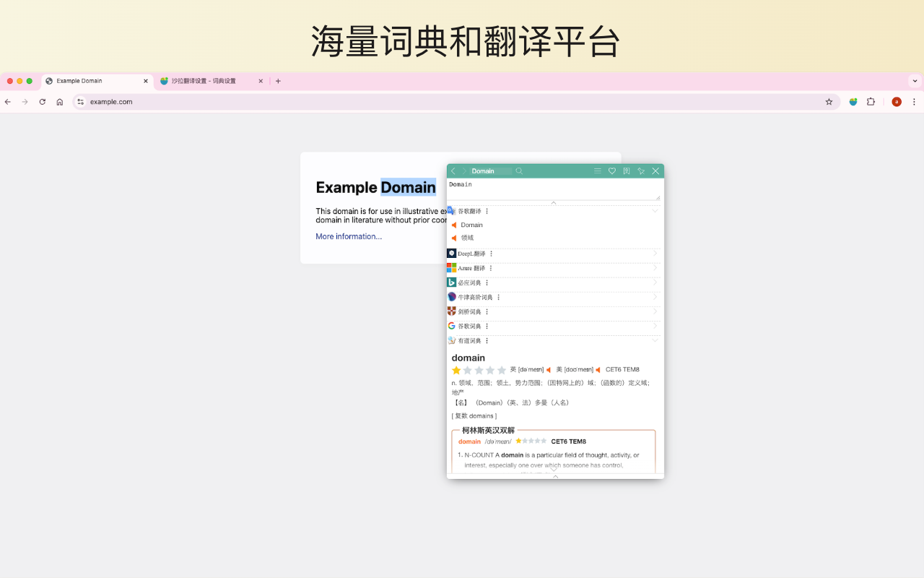Expand the 牛津高阶词典 entry

point(655,297)
